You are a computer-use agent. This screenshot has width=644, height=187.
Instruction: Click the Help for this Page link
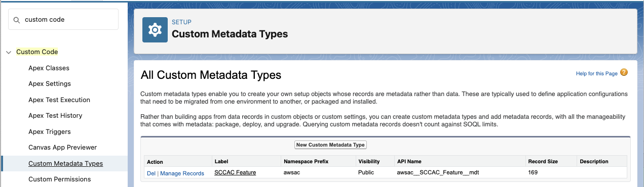point(597,74)
